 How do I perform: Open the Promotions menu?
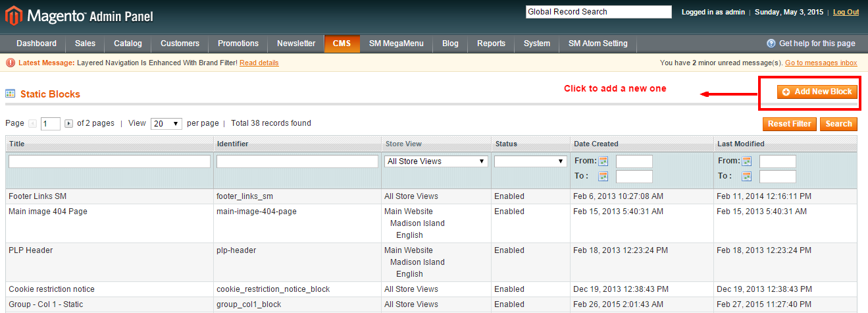238,43
